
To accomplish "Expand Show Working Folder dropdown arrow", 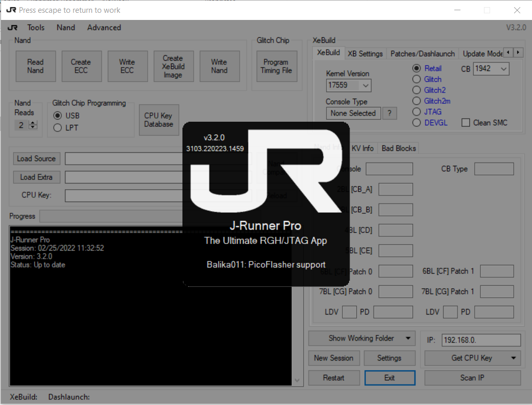I will tap(408, 339).
